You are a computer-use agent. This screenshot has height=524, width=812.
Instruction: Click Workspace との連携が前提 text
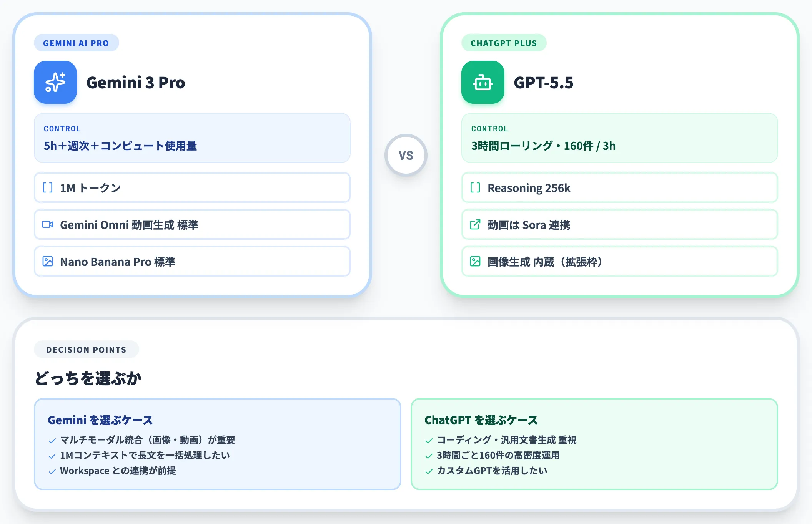click(x=118, y=471)
